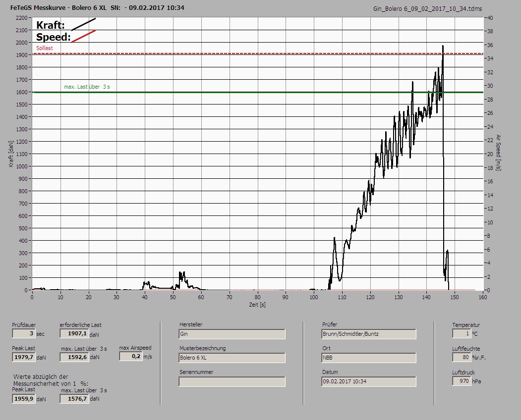Select the max Airspeed field 0,2
Image resolution: width=521 pixels, height=420 pixels.
pos(130,356)
